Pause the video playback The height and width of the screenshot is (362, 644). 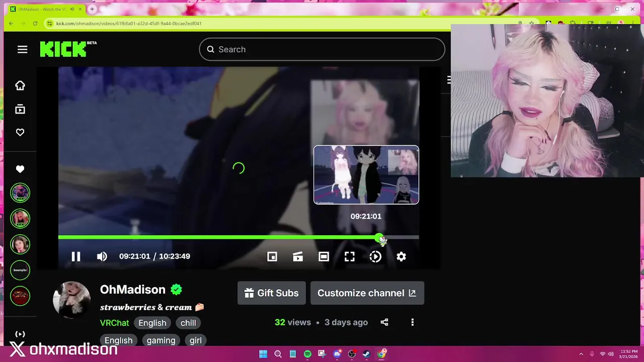pyautogui.click(x=76, y=256)
